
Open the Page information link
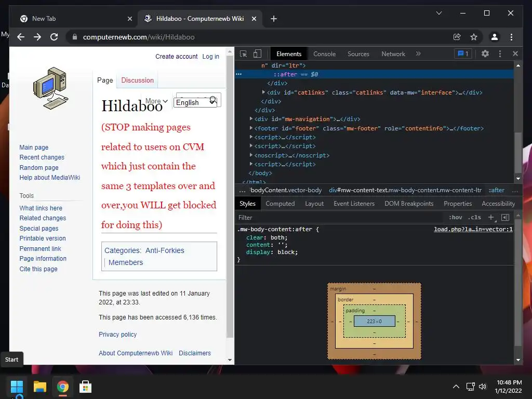click(x=43, y=259)
